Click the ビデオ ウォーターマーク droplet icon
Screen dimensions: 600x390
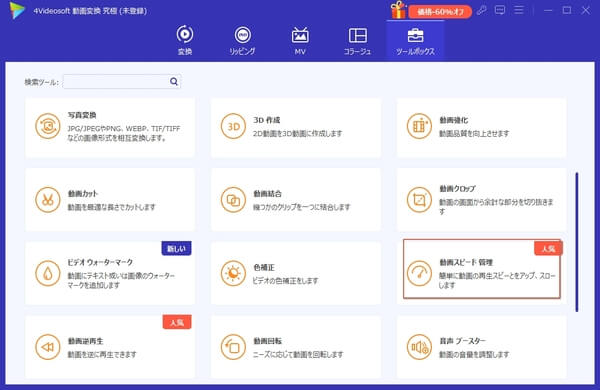pos(48,273)
